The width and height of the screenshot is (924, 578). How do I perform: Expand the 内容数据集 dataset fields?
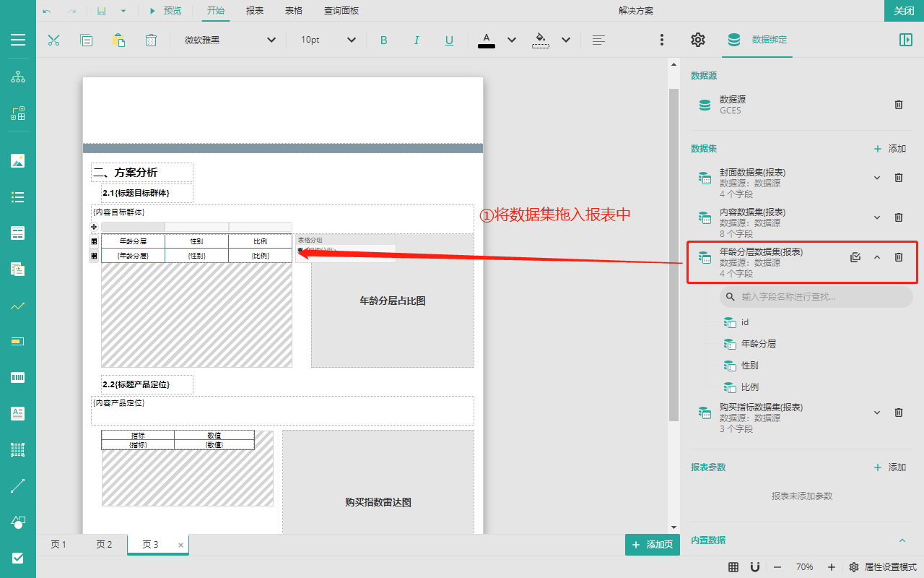[877, 217]
